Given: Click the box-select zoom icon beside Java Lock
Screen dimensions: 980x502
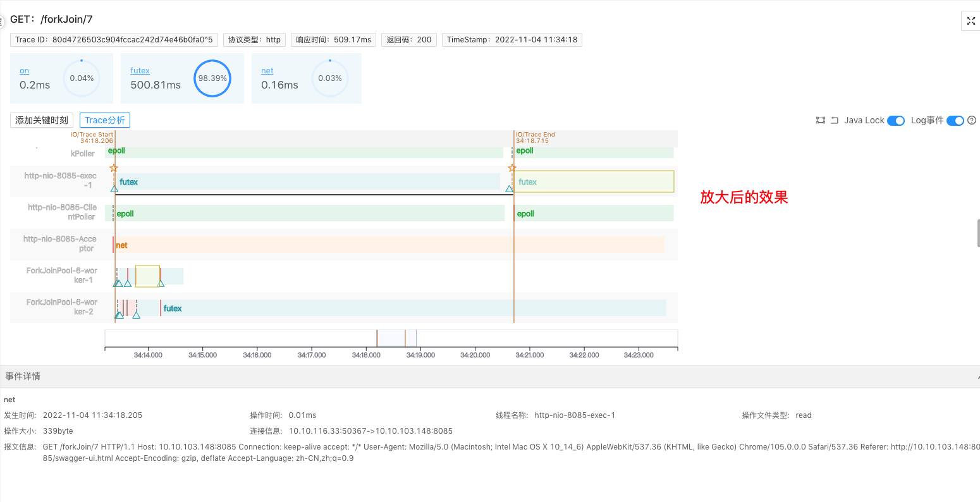Looking at the screenshot, I should coord(821,120).
